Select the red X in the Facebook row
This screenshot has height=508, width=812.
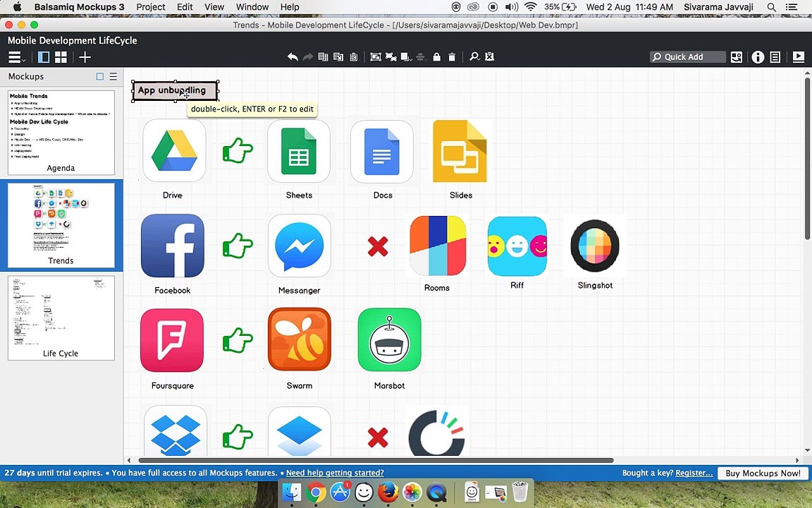[378, 246]
